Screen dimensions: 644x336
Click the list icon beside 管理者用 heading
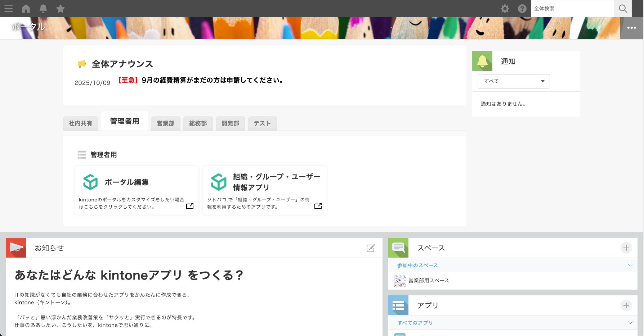[82, 155]
